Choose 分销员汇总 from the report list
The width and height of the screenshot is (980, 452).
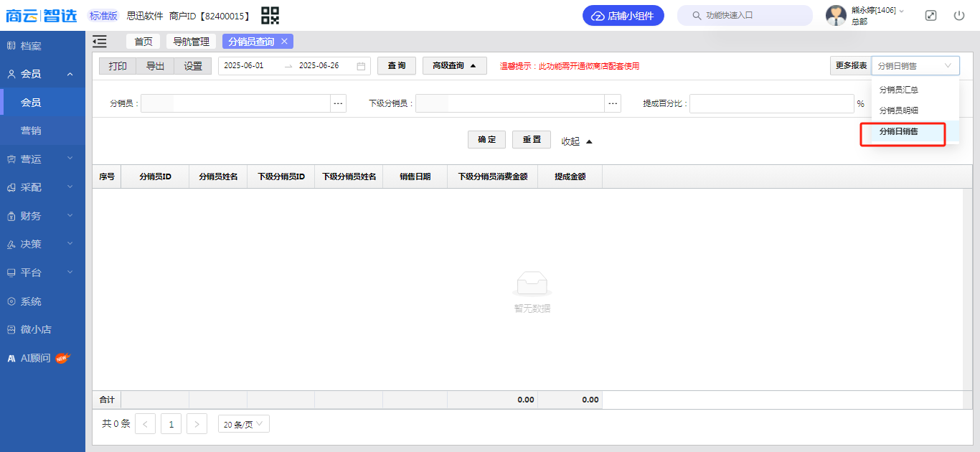point(915,90)
